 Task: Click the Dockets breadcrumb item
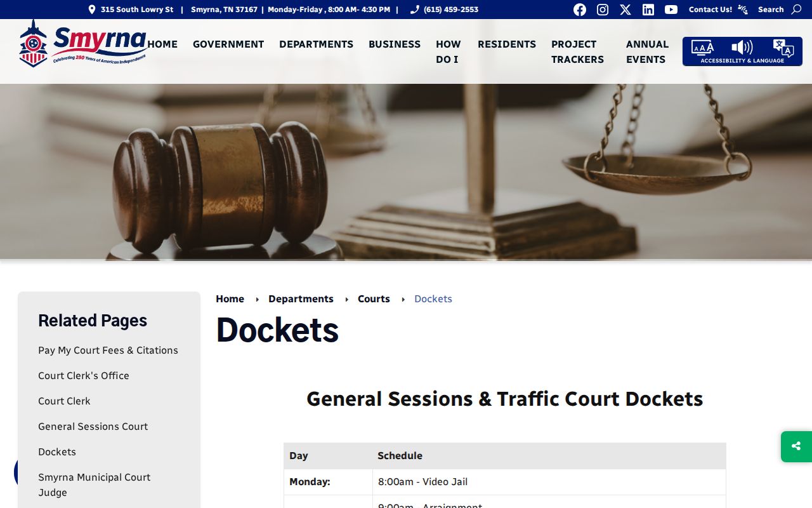coord(433,298)
